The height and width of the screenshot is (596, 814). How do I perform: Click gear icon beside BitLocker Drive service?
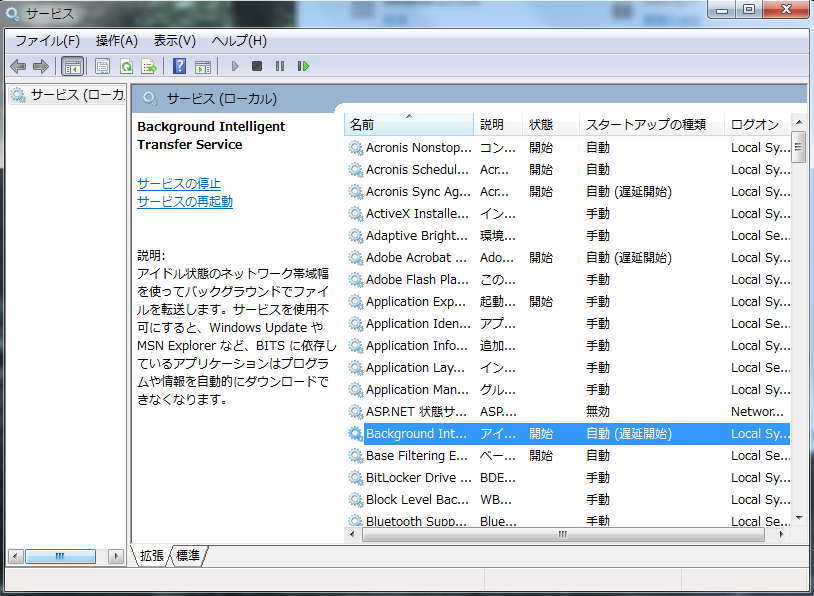[355, 478]
